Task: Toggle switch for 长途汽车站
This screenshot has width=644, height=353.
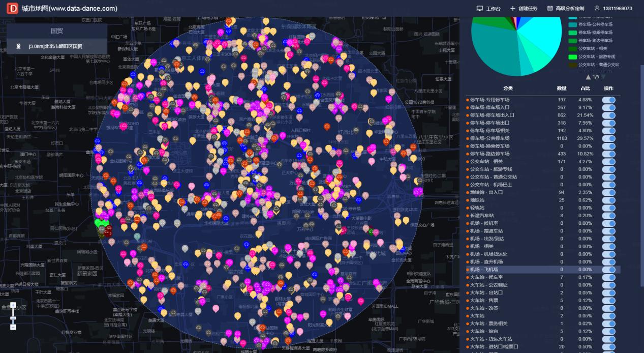Action: [x=608, y=215]
